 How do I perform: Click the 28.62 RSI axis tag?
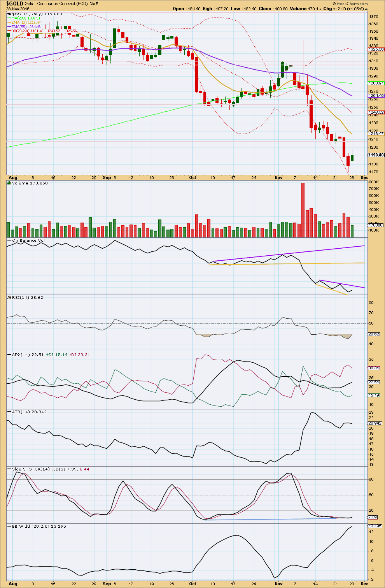tap(374, 334)
